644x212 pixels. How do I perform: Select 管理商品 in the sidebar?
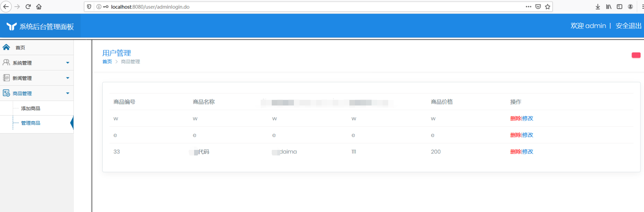[31, 123]
